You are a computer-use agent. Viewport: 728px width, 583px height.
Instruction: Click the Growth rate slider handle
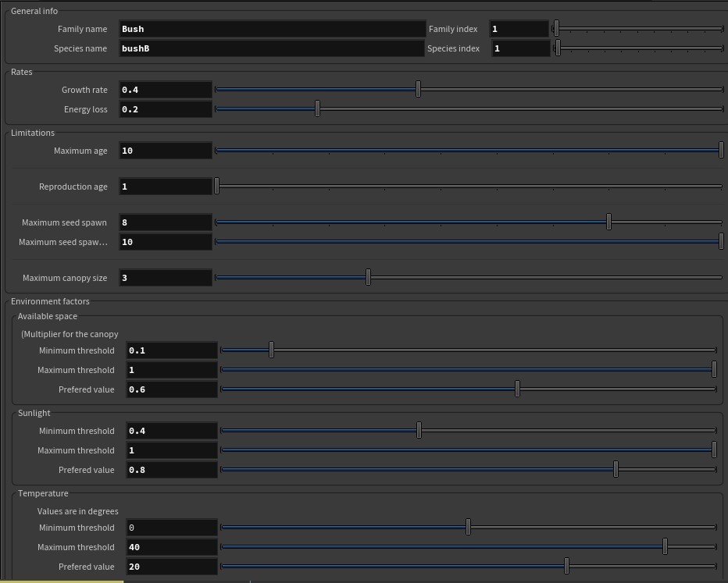419,89
